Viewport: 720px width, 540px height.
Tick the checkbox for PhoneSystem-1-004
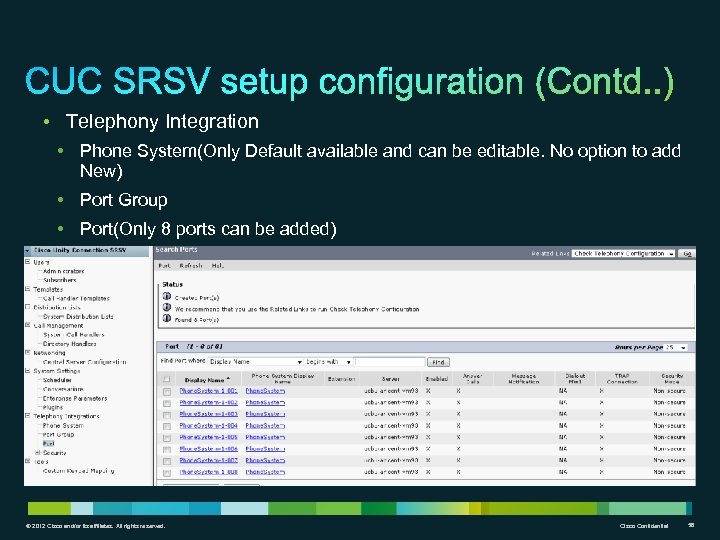point(167,427)
